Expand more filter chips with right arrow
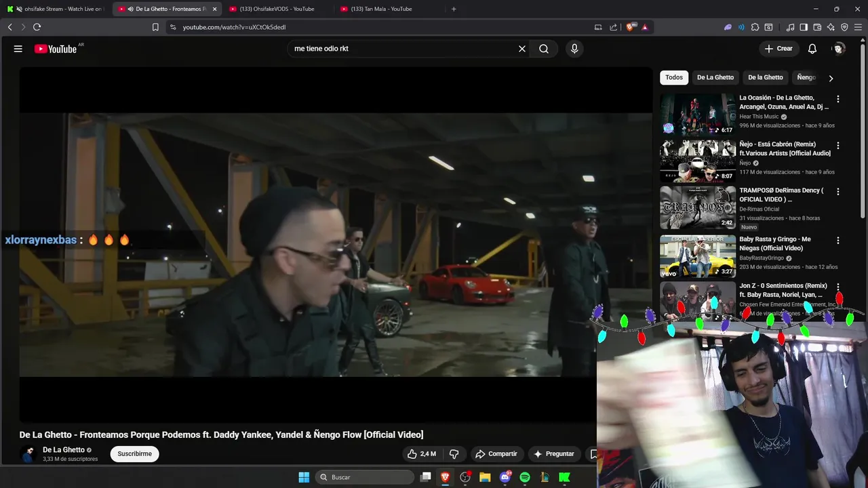 click(x=831, y=78)
